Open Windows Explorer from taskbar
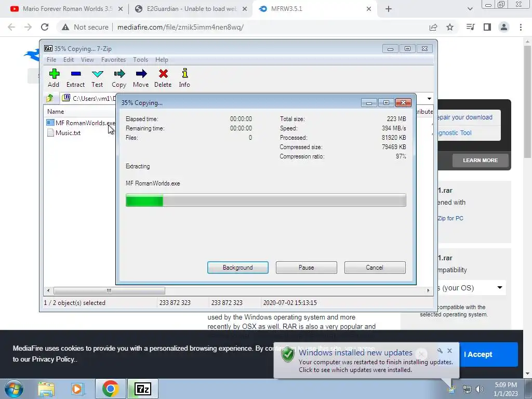 coord(46,389)
